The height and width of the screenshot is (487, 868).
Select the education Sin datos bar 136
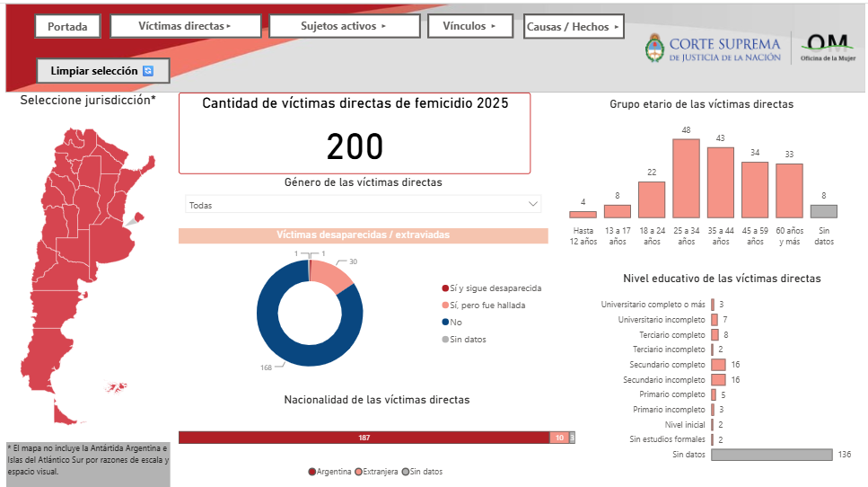point(772,455)
